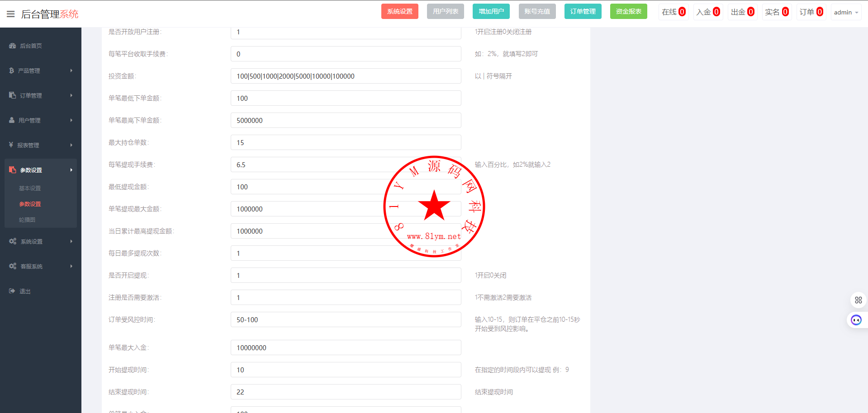Screen dimensions: 868x413
Task: Click the logout icon beside 退出
Action: coord(12,291)
